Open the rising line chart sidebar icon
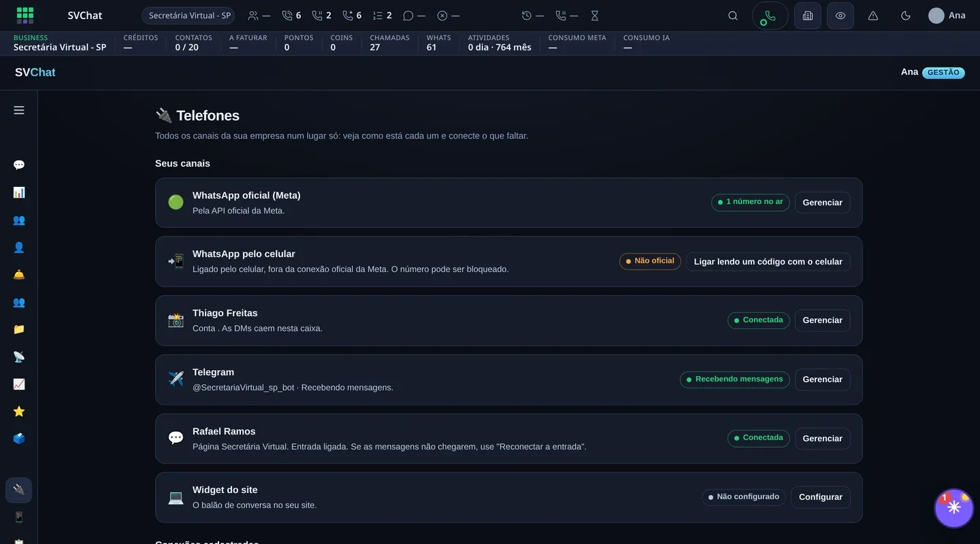Viewport: 980px width, 544px height. pyautogui.click(x=19, y=384)
